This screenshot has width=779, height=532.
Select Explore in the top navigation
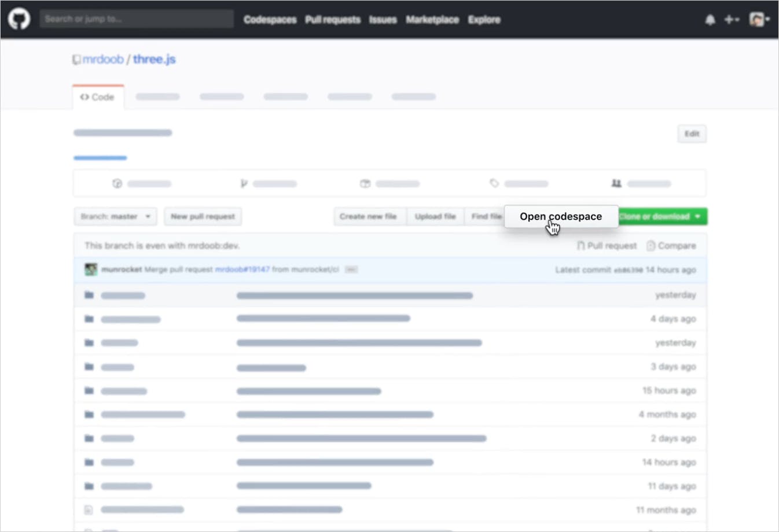484,20
